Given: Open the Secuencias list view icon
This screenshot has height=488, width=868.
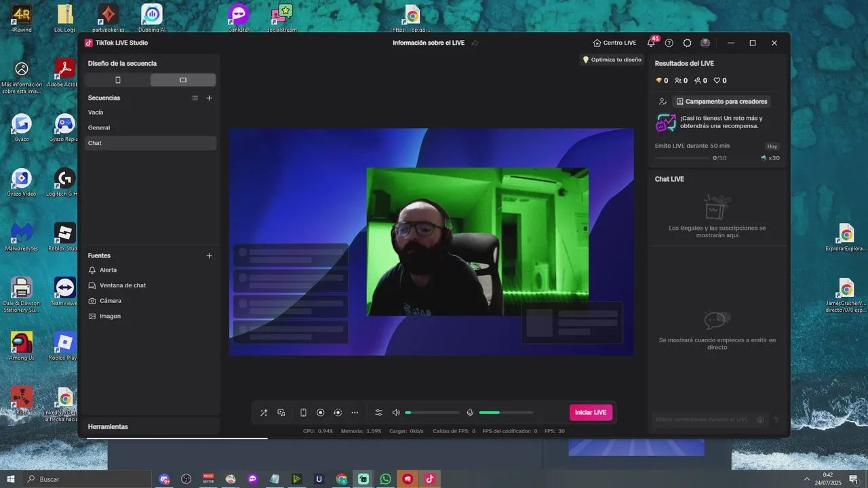Looking at the screenshot, I should point(195,98).
